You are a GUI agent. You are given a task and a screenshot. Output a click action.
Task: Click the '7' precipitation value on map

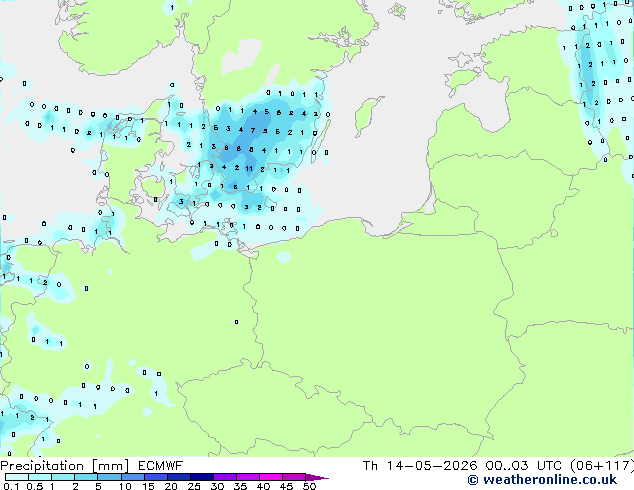pos(253,130)
